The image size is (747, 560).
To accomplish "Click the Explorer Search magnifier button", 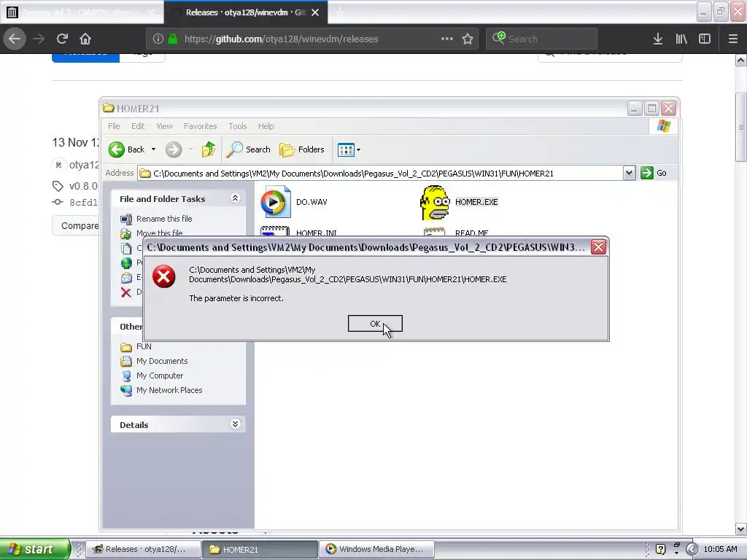I will (x=248, y=149).
